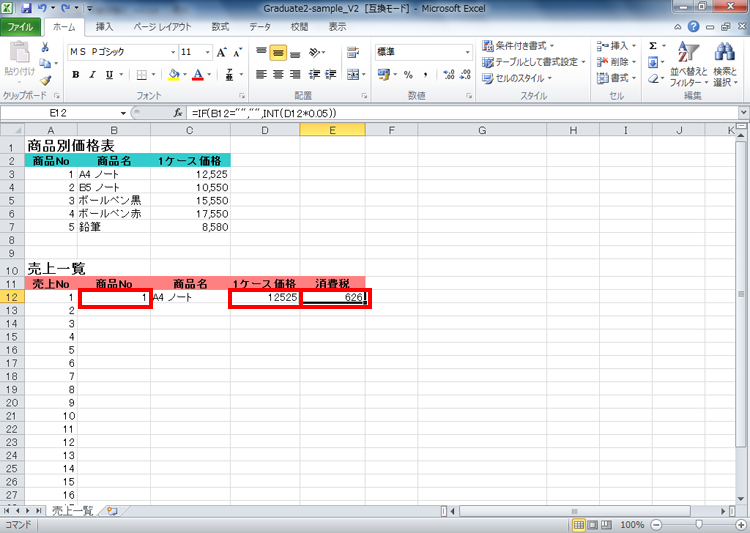Toggle Italic formatting

pyautogui.click(x=92, y=75)
